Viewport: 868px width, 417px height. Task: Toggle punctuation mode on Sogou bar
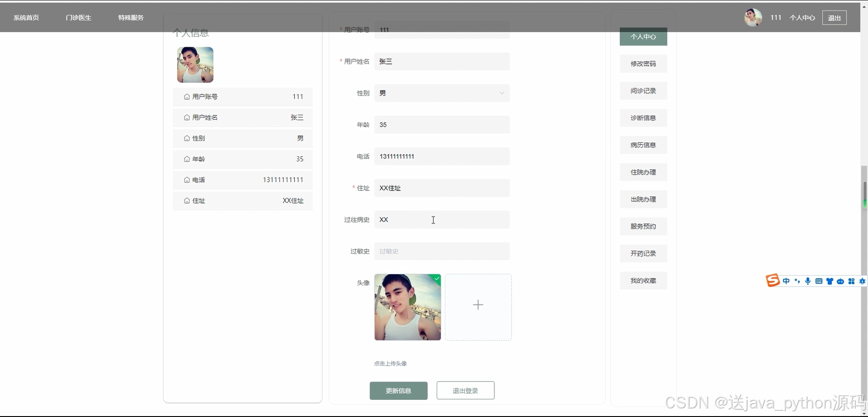pos(797,281)
